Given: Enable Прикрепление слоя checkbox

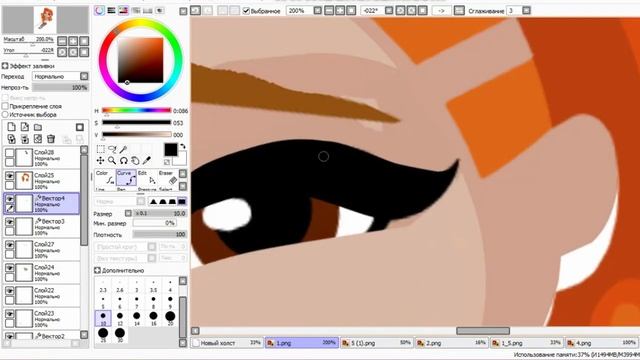Looking at the screenshot, I should [x=5, y=106].
